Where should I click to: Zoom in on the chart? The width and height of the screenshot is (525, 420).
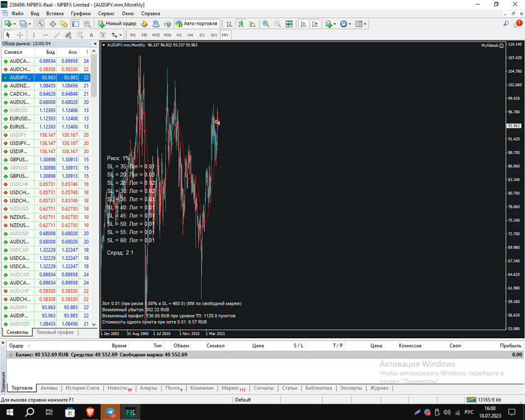[266, 24]
